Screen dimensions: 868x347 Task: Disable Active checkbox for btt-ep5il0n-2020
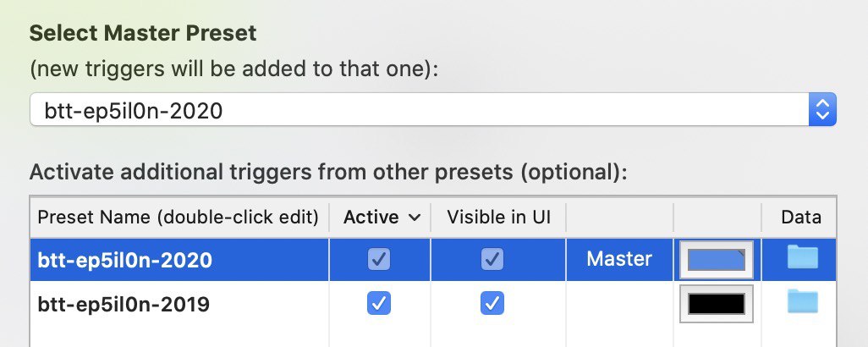pos(379,259)
